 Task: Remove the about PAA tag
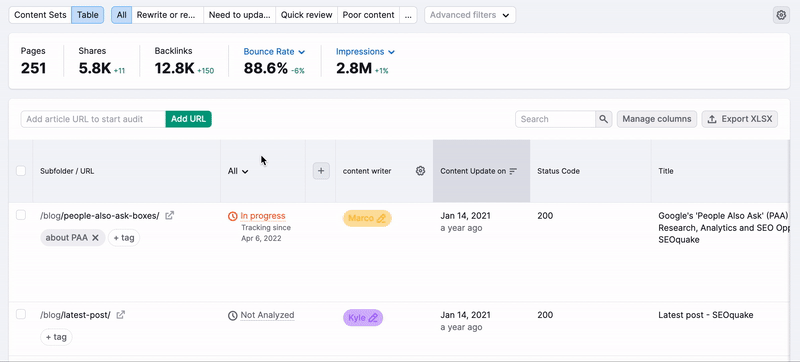[x=95, y=238]
